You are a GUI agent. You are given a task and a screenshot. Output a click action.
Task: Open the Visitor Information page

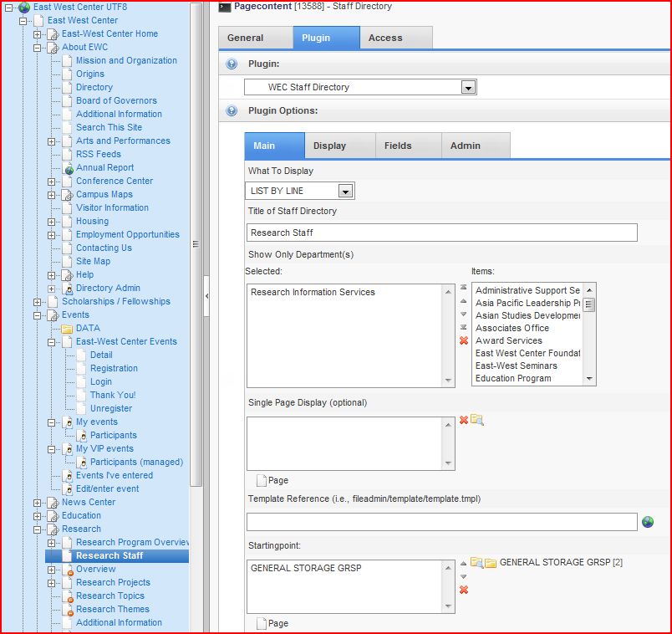pyautogui.click(x=112, y=207)
